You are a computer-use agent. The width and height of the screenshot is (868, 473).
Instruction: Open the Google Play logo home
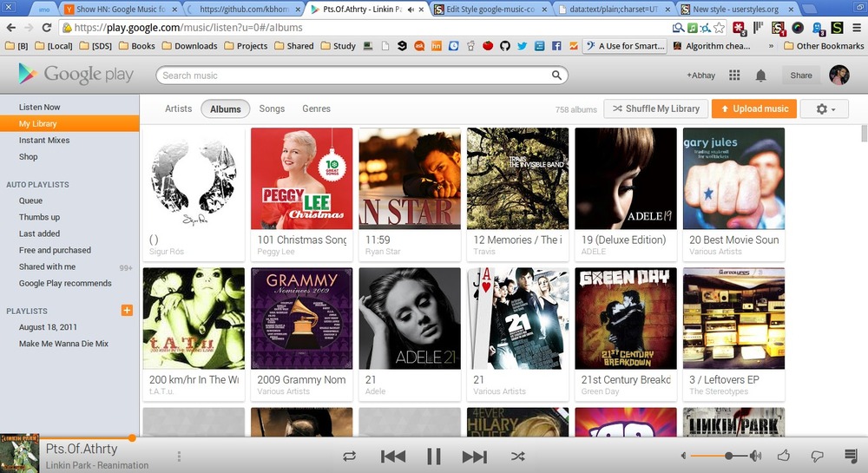(76, 74)
